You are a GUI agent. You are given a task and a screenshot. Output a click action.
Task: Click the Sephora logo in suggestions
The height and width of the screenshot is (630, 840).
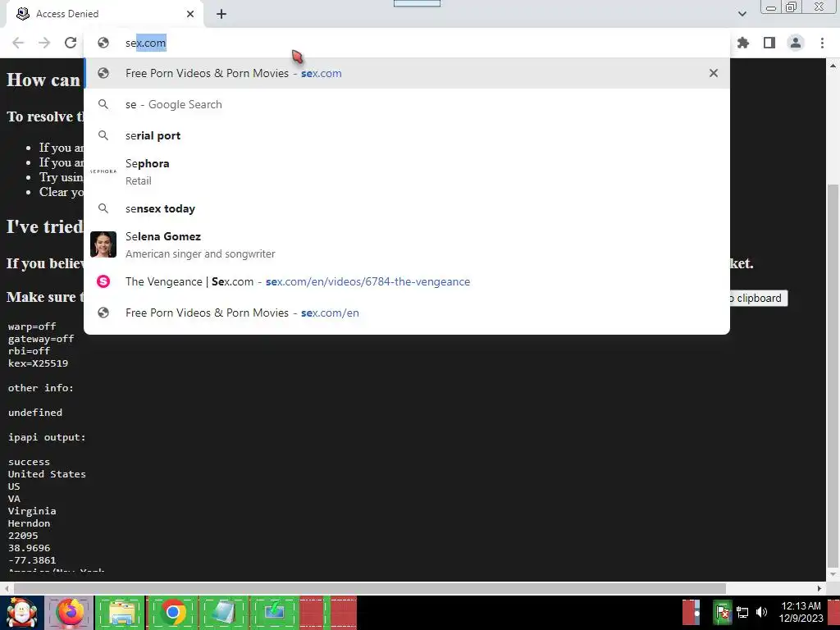pyautogui.click(x=103, y=171)
